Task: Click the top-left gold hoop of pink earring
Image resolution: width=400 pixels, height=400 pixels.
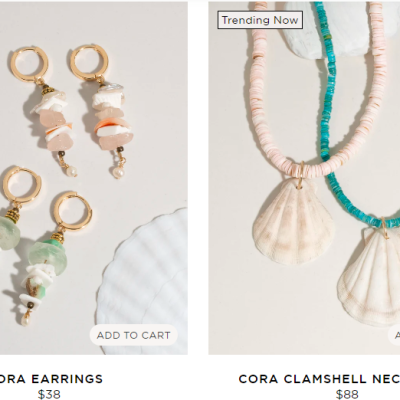Action: pos(29,65)
